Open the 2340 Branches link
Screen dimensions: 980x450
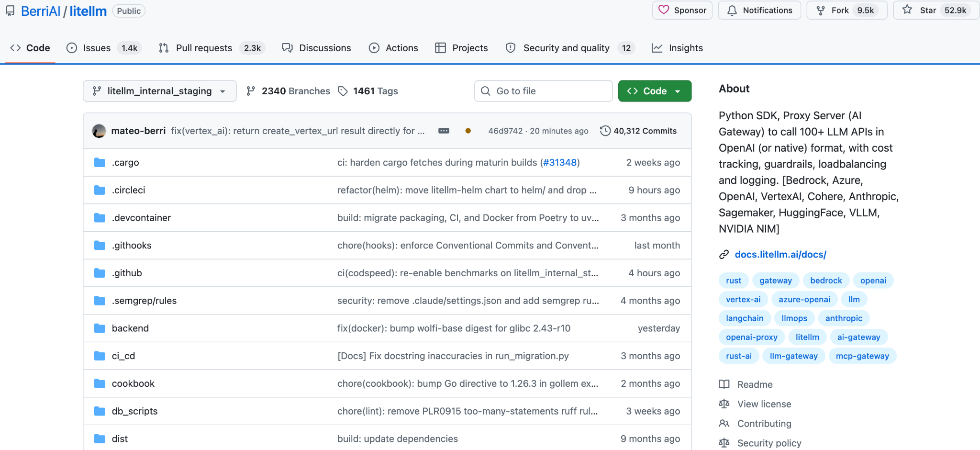(x=289, y=91)
